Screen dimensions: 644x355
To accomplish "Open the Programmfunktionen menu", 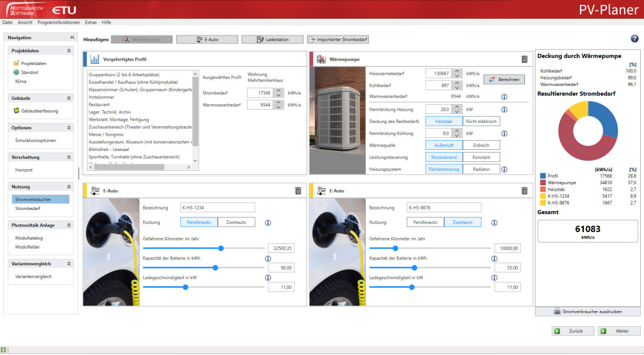I will click(x=59, y=22).
